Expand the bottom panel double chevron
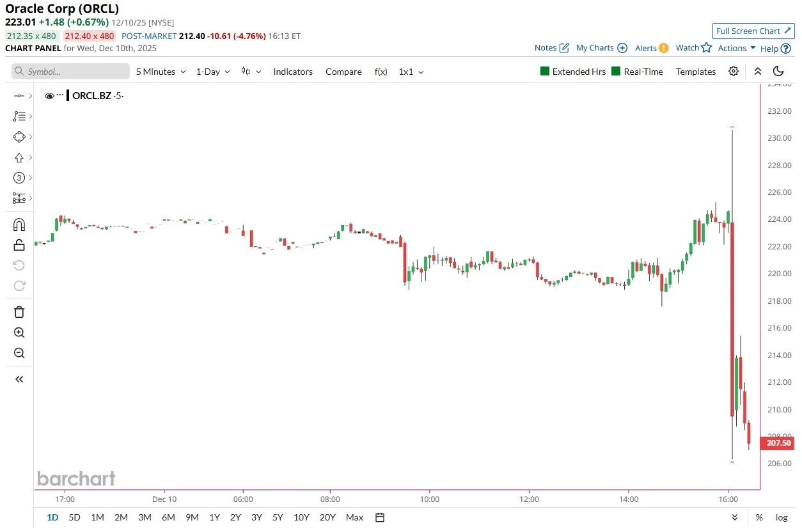This screenshot has height=532, width=802. [x=735, y=517]
